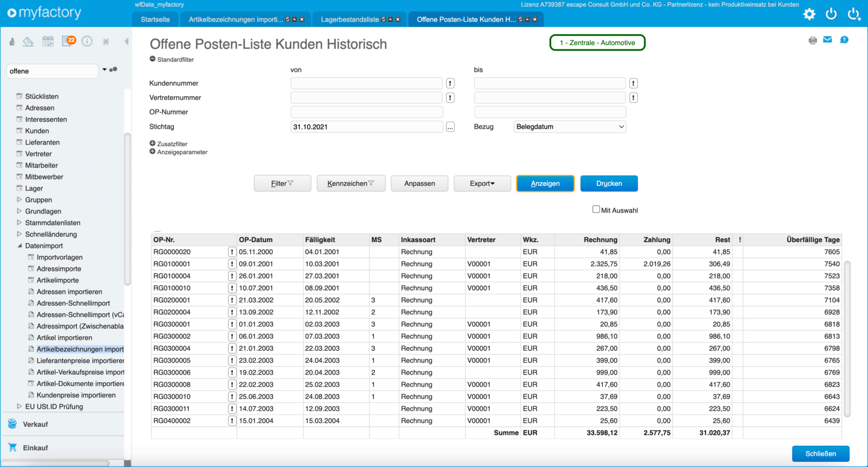868x467 pixels.
Task: Expand the Anzeigeparameter section
Action: (x=152, y=152)
